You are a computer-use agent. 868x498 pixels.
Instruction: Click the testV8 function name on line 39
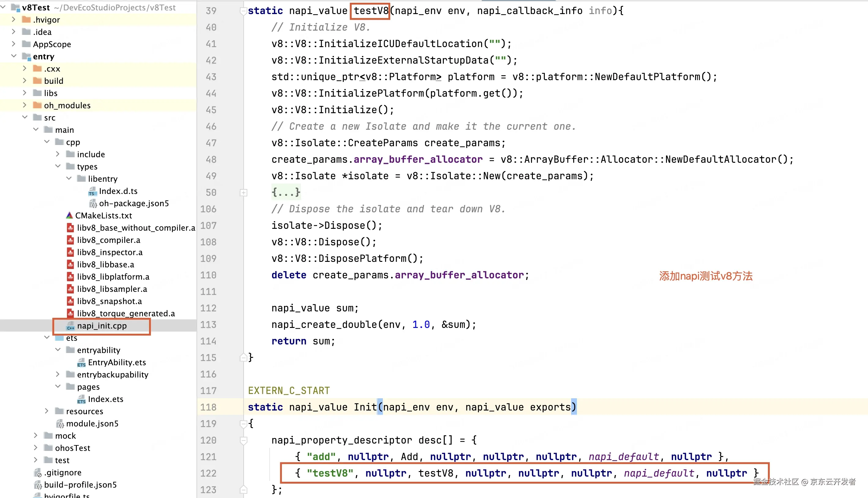point(371,11)
